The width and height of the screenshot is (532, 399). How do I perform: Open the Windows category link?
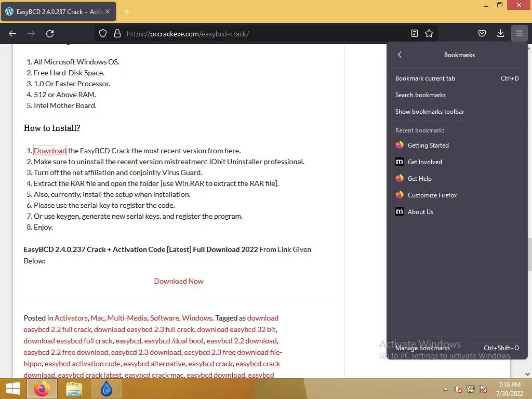(197, 318)
